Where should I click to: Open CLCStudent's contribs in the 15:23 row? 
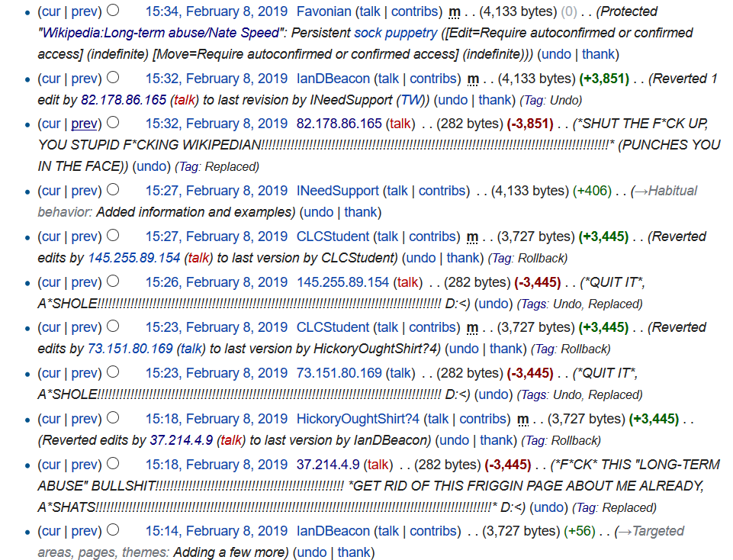pyautogui.click(x=432, y=327)
